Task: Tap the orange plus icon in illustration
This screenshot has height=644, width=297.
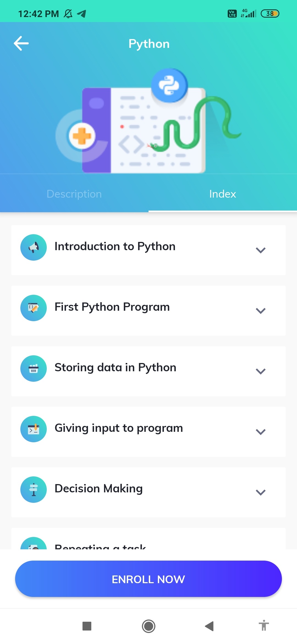Action: click(x=82, y=136)
